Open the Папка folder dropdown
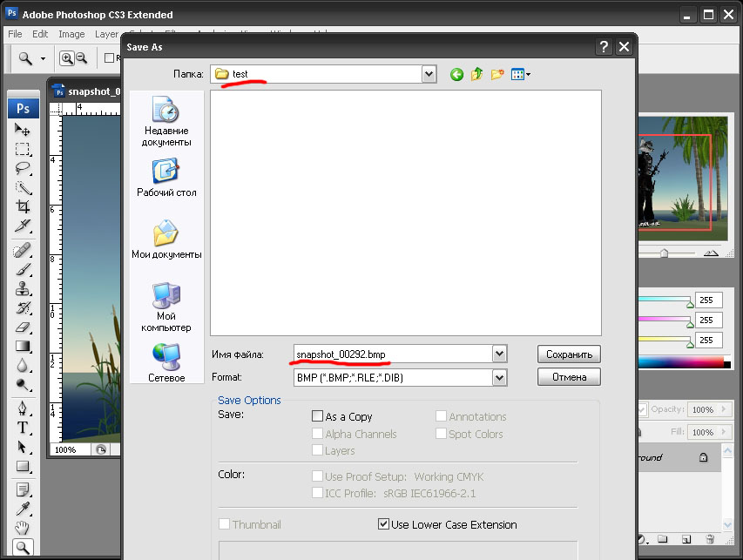Viewport: 743px width, 560px height. [x=428, y=75]
